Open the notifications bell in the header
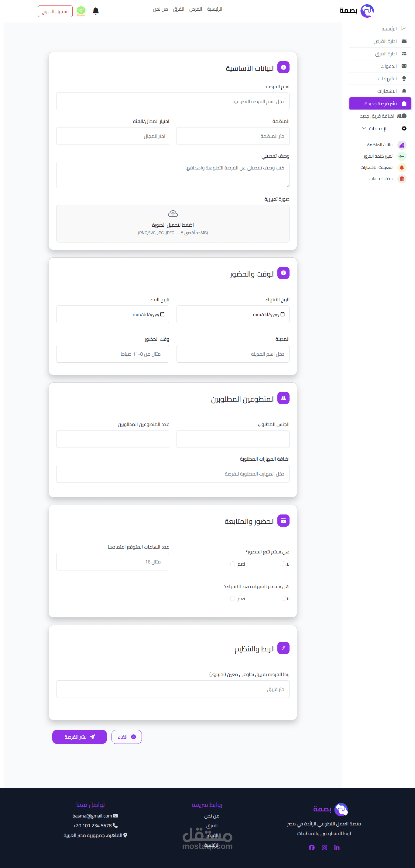The width and height of the screenshot is (415, 868). point(96,11)
